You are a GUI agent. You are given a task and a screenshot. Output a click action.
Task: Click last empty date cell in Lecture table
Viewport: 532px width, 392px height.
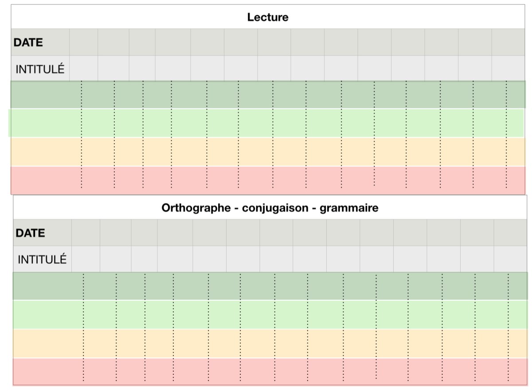[508, 43]
